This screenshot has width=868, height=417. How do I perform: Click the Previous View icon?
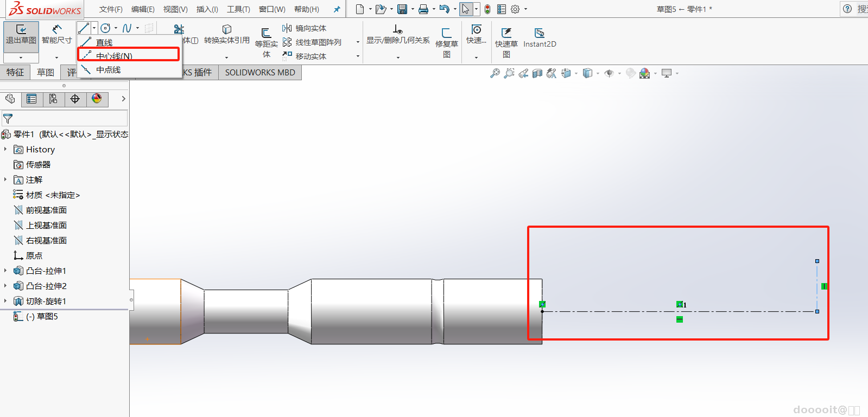(523, 73)
